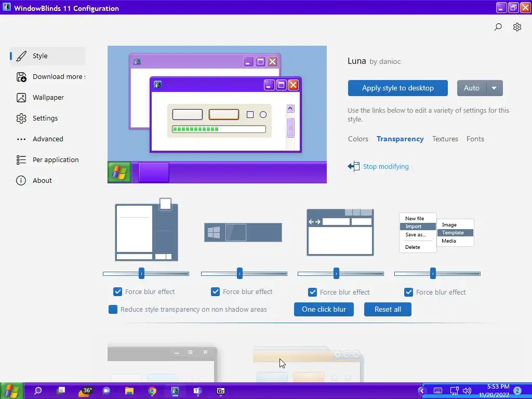Click the Wallpaper picture icon
532x399 pixels.
[x=21, y=98]
